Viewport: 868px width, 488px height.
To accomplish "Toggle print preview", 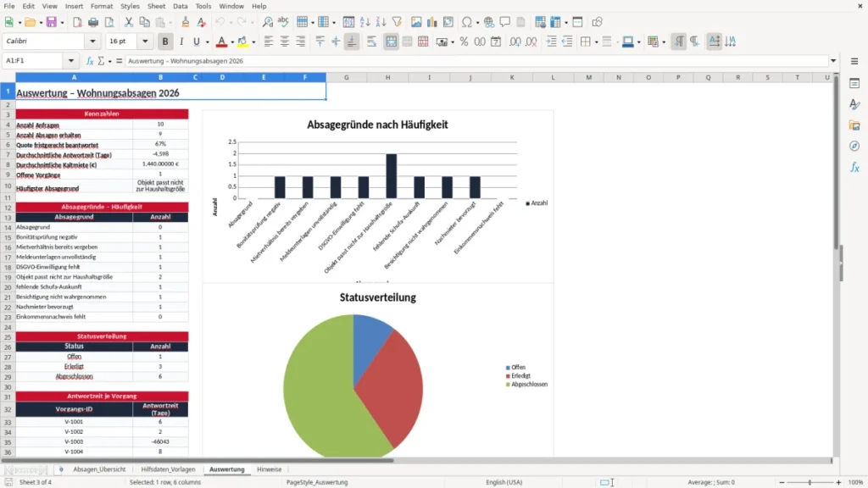I will pyautogui.click(x=109, y=22).
